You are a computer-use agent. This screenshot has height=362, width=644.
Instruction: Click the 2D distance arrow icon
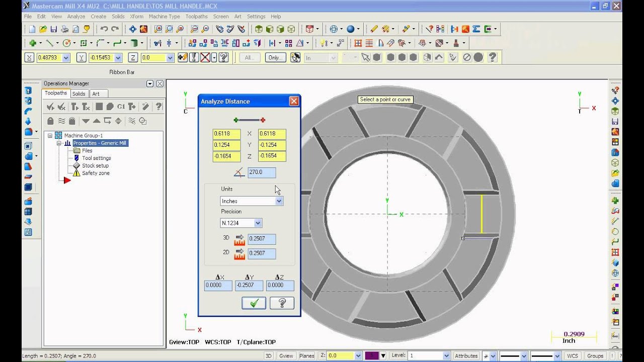pyautogui.click(x=239, y=254)
